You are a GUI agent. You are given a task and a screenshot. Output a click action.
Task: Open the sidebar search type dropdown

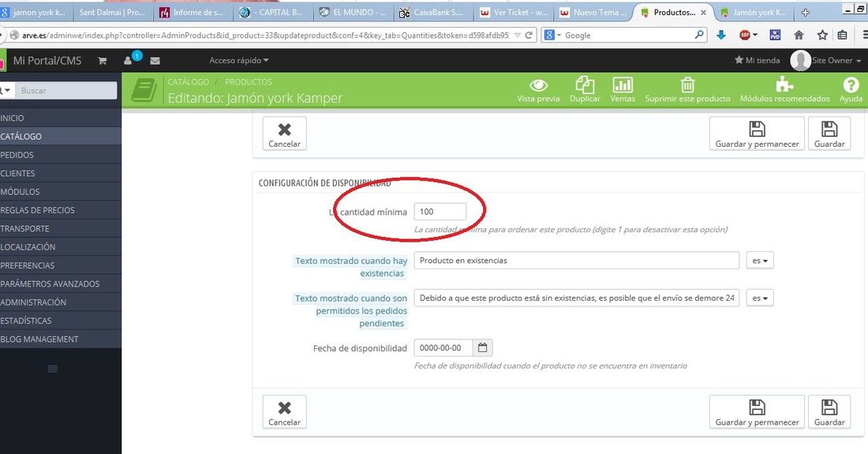[x=6, y=90]
